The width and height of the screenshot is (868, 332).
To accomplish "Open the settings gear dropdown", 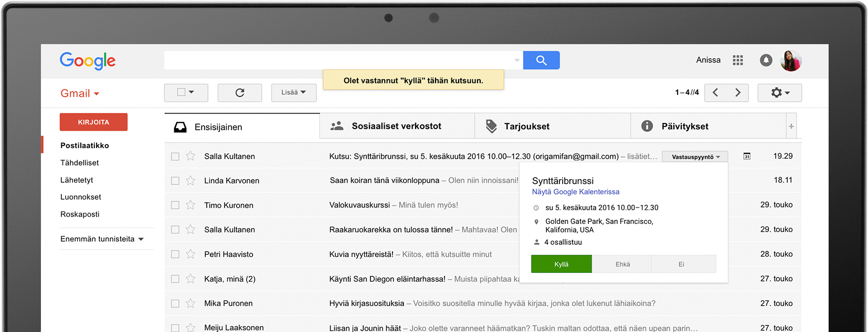I will coord(779,92).
